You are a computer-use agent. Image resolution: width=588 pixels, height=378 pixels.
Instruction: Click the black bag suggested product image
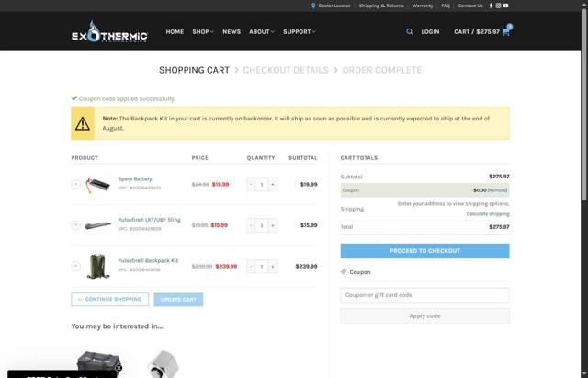(98, 363)
